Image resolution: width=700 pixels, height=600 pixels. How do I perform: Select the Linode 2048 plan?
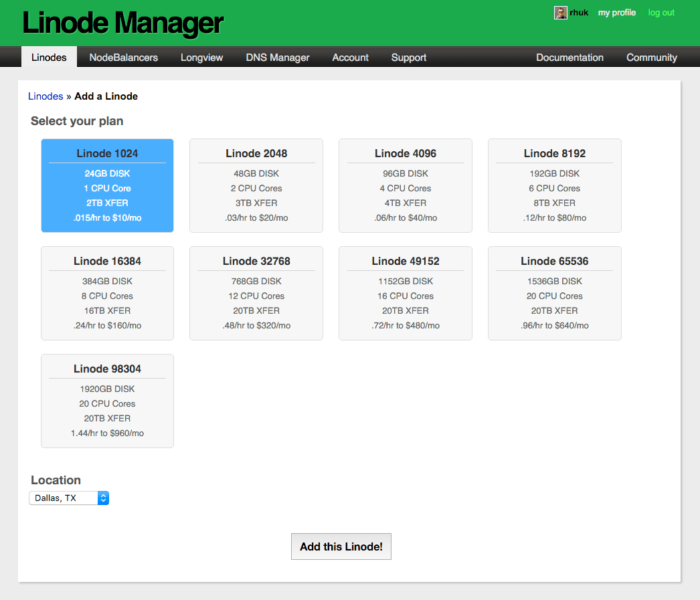click(x=256, y=185)
